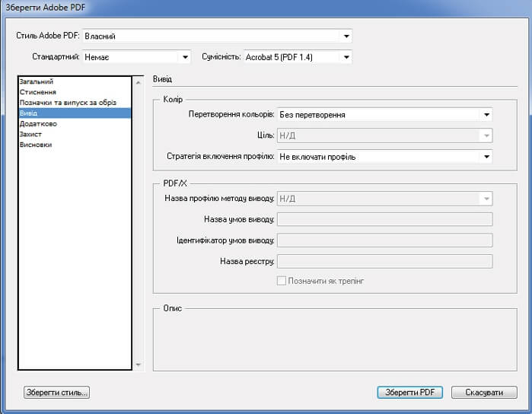Expand the Сумісність Acrobat version dropdown
This screenshot has height=414, width=532.
[x=346, y=57]
